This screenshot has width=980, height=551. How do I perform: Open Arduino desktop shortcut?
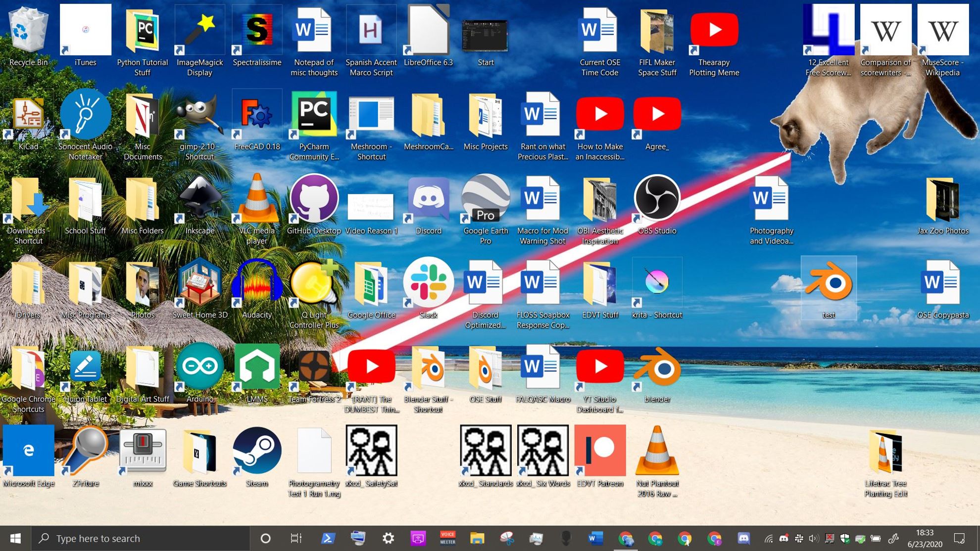200,367
